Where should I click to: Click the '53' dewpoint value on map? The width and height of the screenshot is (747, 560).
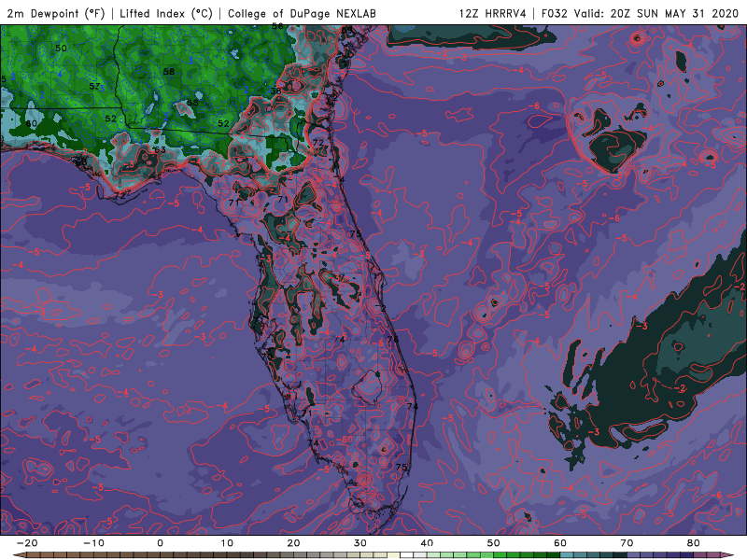tap(95, 86)
